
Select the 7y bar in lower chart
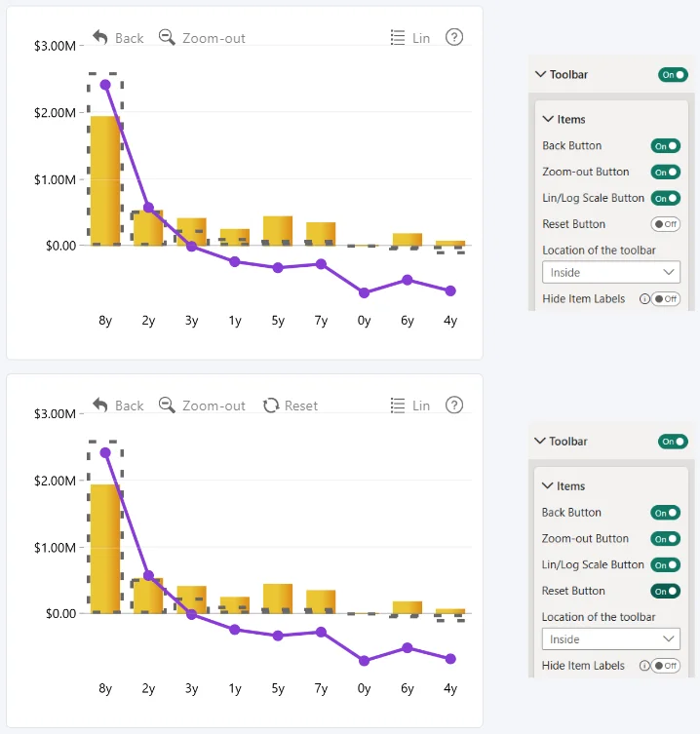[x=321, y=601]
